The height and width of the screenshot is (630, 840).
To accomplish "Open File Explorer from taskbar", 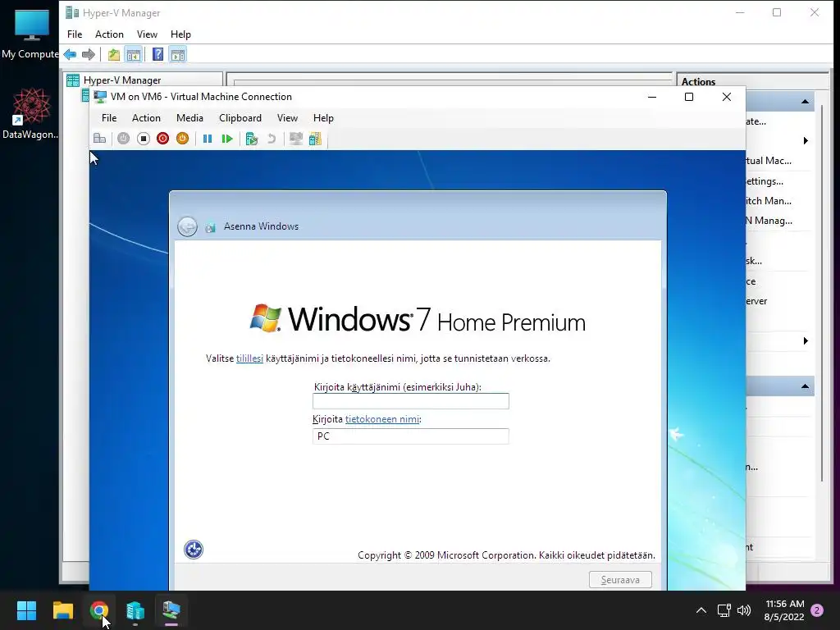I will pyautogui.click(x=62, y=610).
